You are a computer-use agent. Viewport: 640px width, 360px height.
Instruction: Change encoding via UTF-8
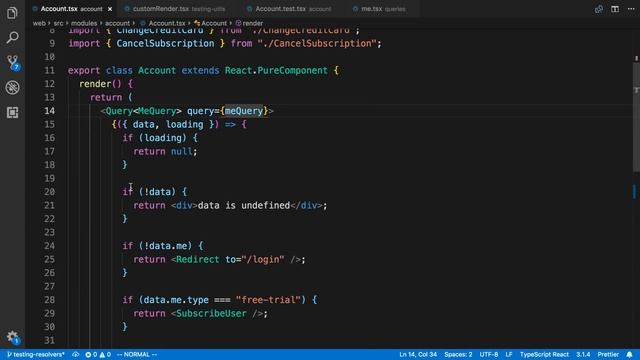pos(489,354)
